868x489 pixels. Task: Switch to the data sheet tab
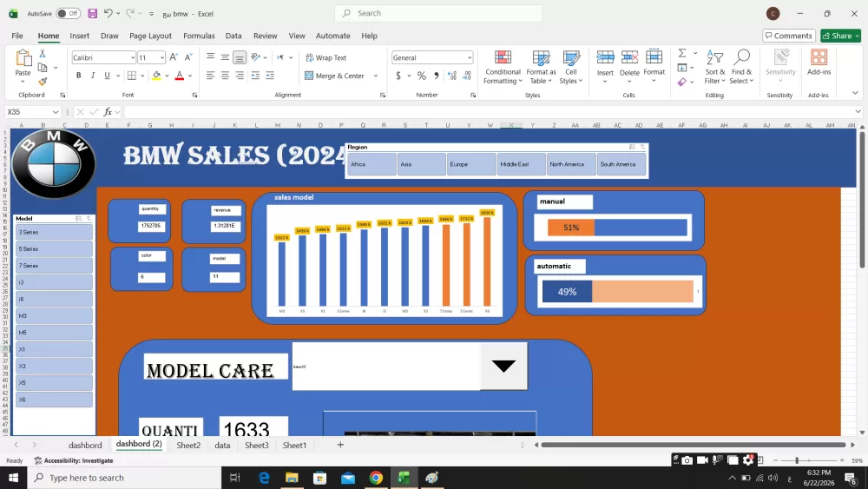[222, 446]
